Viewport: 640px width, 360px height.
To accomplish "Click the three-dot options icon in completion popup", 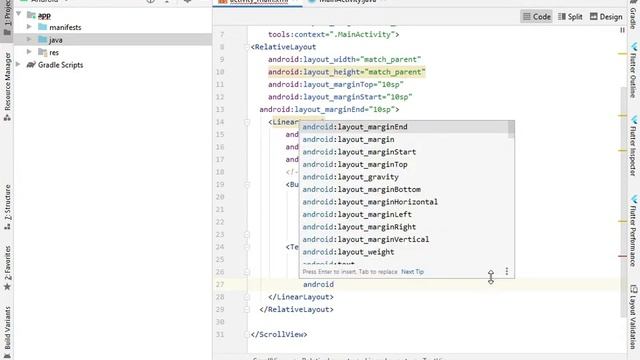I will (x=507, y=271).
